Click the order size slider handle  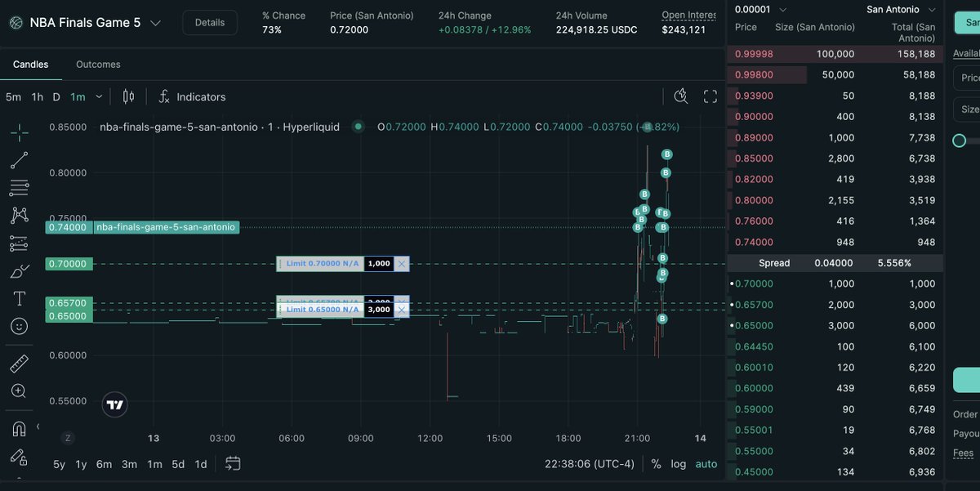[x=960, y=141]
